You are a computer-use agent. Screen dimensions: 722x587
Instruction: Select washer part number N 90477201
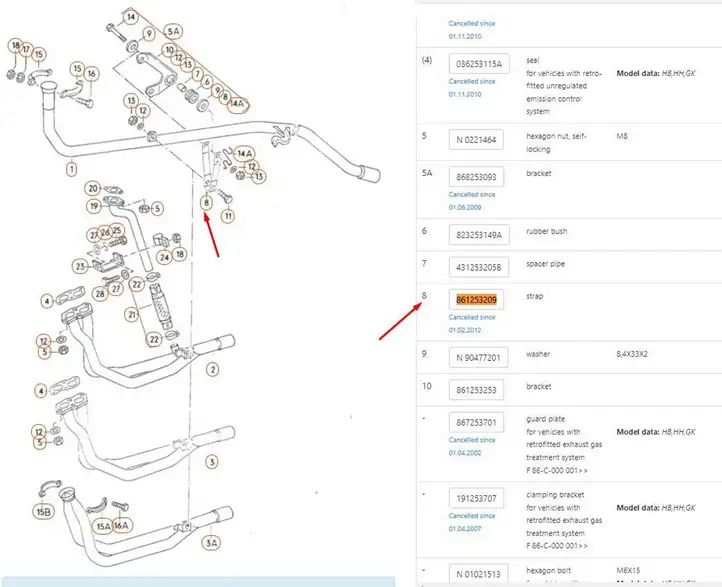point(478,357)
